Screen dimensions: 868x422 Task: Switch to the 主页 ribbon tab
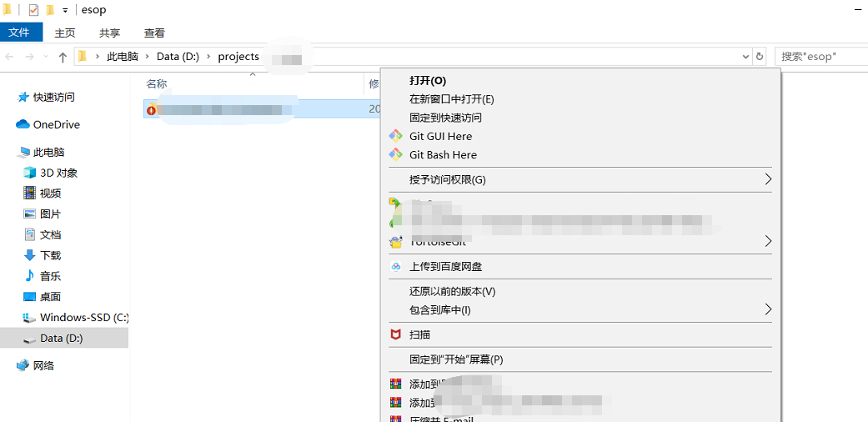tap(65, 33)
